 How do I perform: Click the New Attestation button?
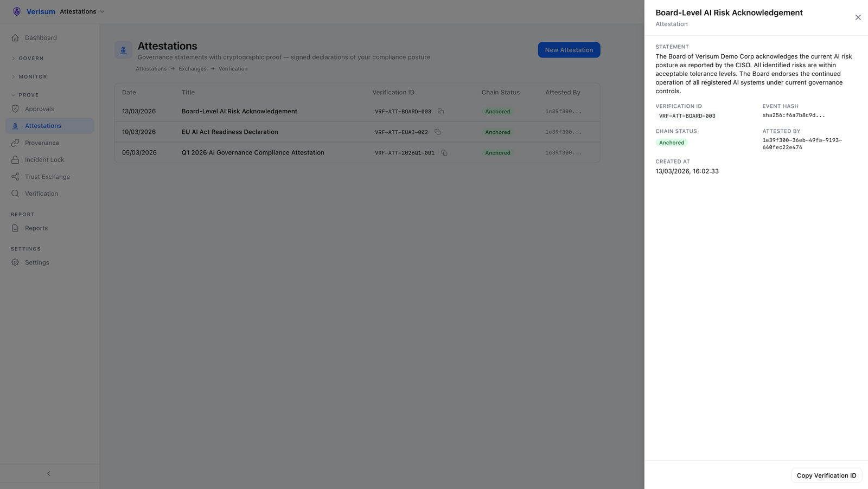coord(569,50)
